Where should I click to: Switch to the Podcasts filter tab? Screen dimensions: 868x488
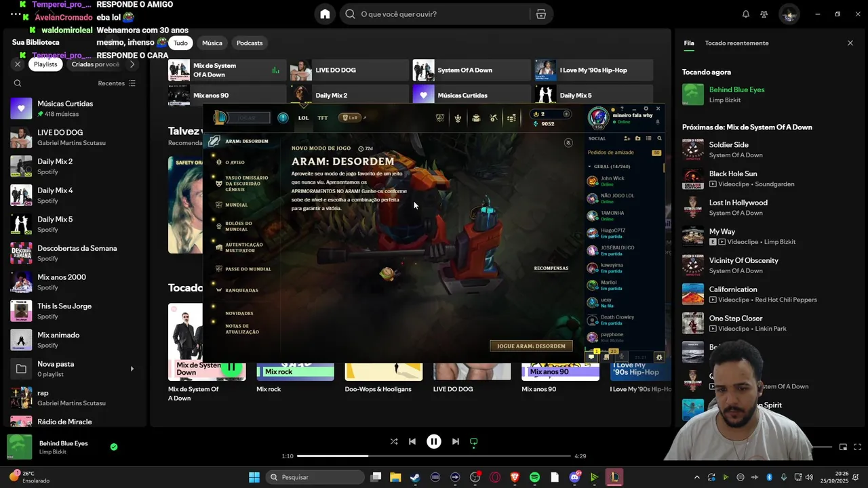(x=250, y=43)
